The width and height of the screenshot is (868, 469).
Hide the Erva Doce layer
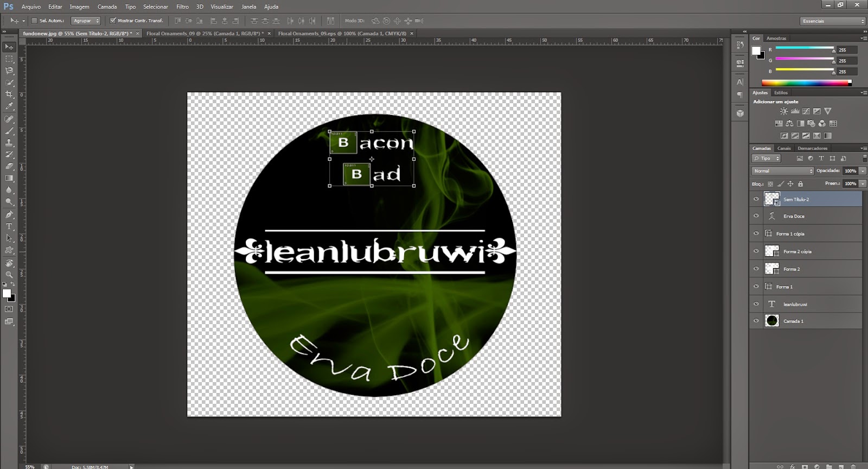(x=756, y=216)
